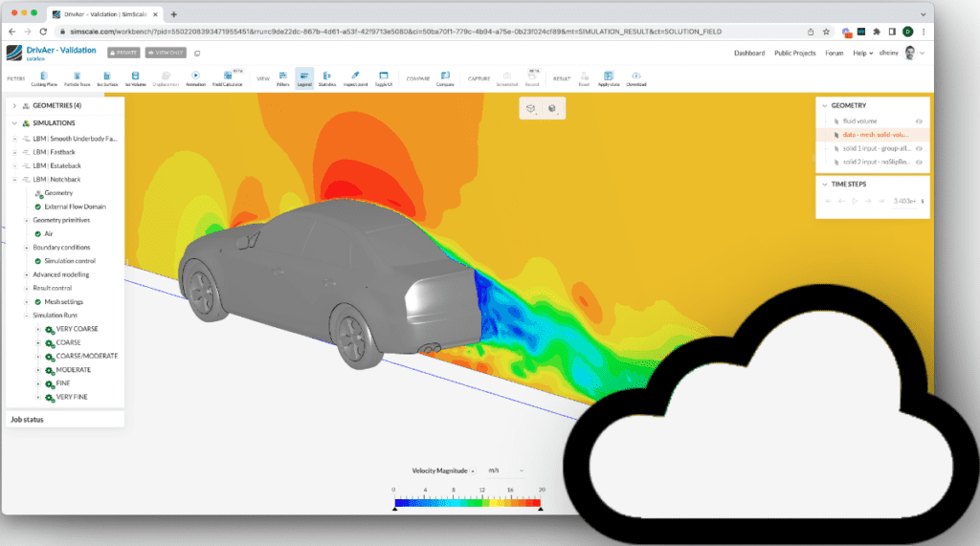Image resolution: width=980 pixels, height=546 pixels.
Task: Adjust the legend maximum slider handle
Action: (541, 509)
